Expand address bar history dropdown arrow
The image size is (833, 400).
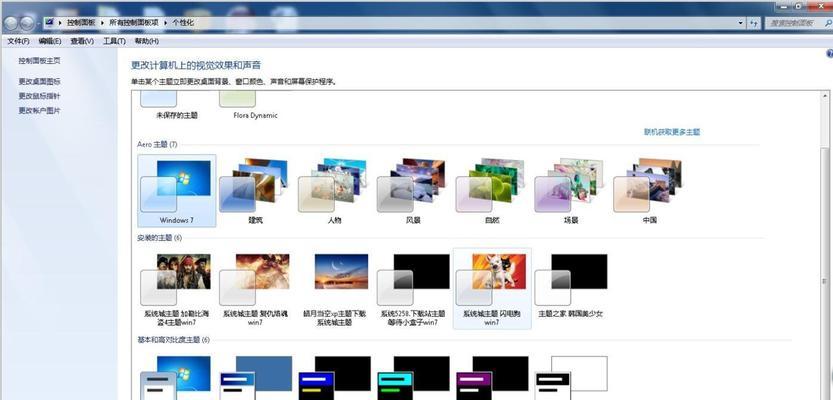741,23
